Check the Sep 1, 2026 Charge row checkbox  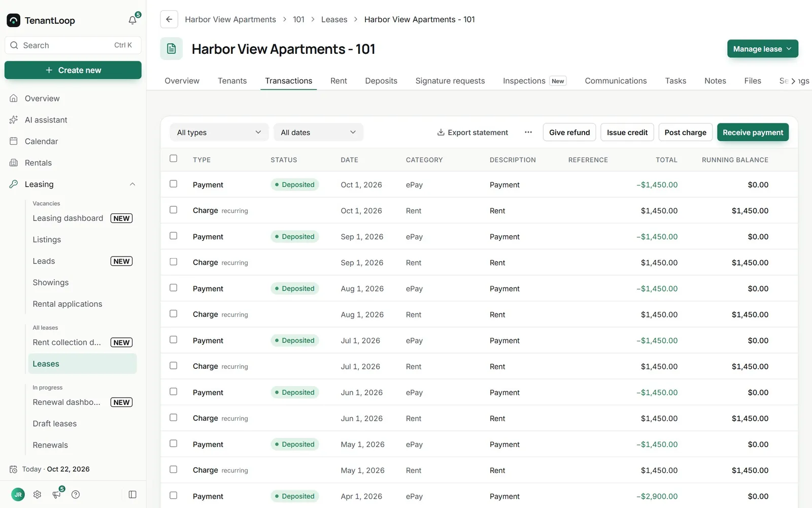(x=174, y=262)
